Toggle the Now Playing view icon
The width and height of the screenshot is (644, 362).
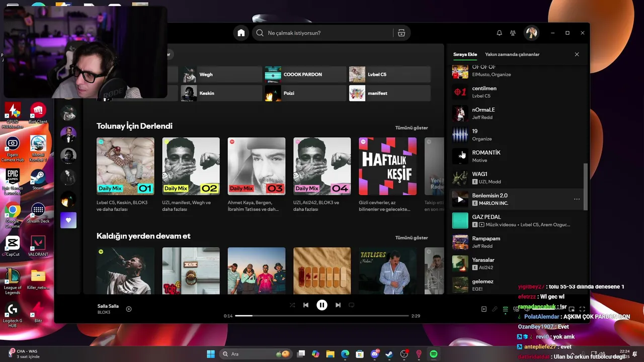[x=484, y=309]
